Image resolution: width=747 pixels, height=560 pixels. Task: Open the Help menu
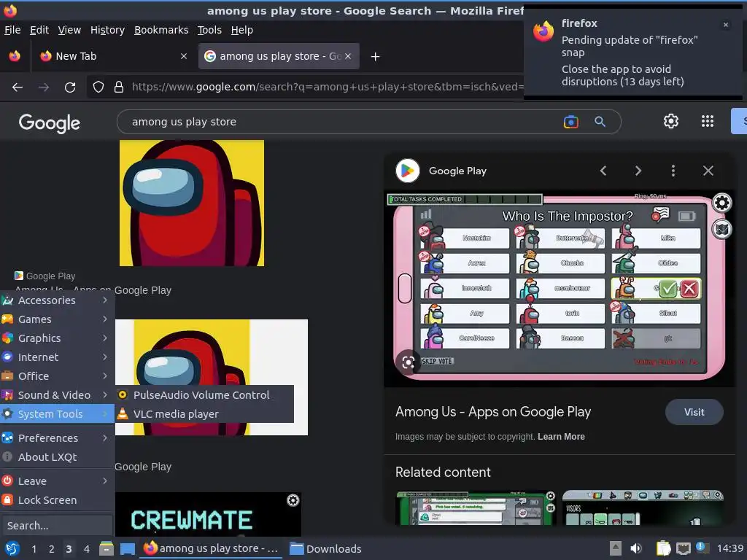(242, 30)
